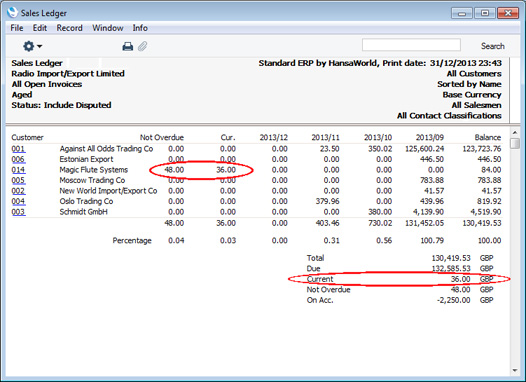Open the Edit menu
Image resolution: width=526 pixels, height=382 pixels.
pos(40,28)
